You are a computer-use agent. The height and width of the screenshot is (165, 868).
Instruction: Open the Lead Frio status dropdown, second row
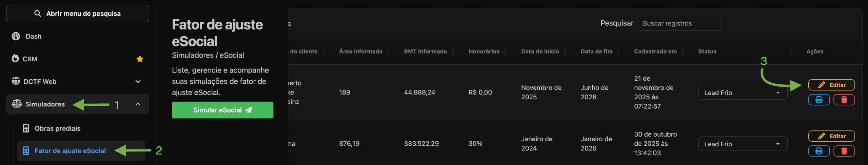[743, 144]
